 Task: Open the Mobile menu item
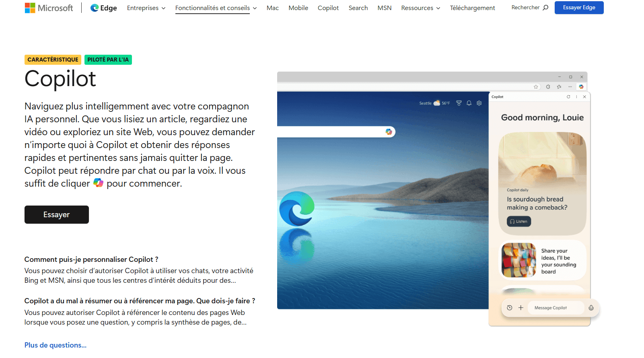pyautogui.click(x=298, y=8)
